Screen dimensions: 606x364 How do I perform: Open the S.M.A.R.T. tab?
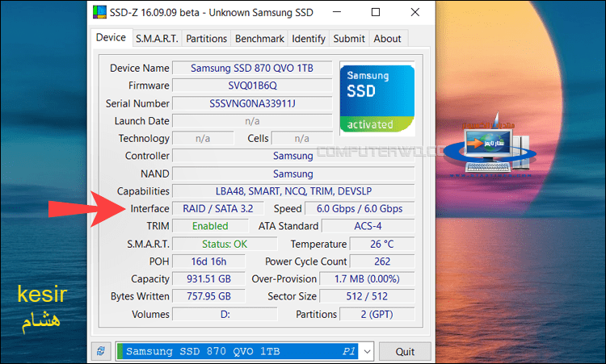pos(157,39)
